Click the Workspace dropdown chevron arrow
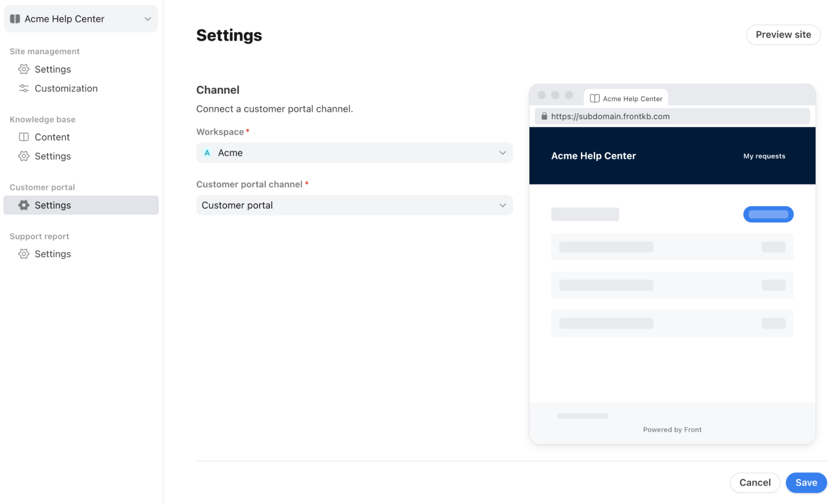This screenshot has height=504, width=836. (502, 153)
